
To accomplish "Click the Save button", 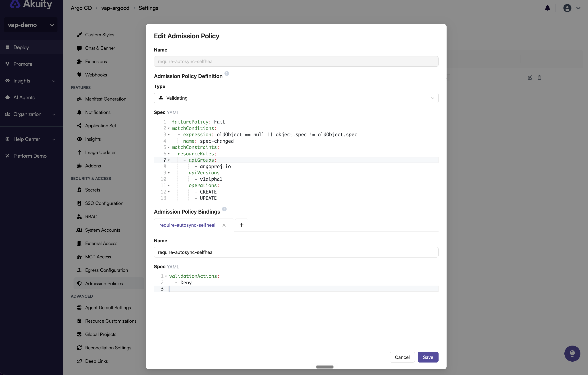I will click(x=428, y=357).
